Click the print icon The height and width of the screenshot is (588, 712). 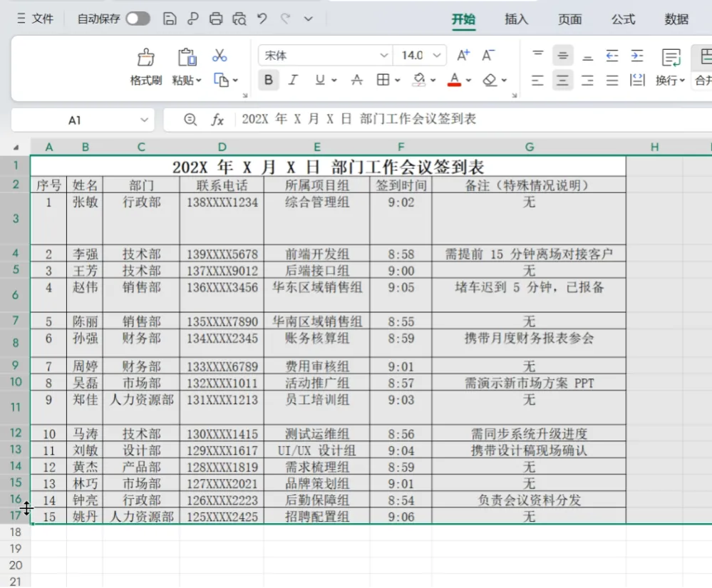216,19
